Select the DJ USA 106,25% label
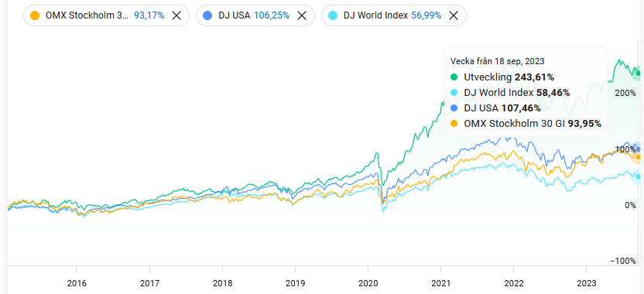Image resolution: width=644 pixels, height=294 pixels. [253, 15]
